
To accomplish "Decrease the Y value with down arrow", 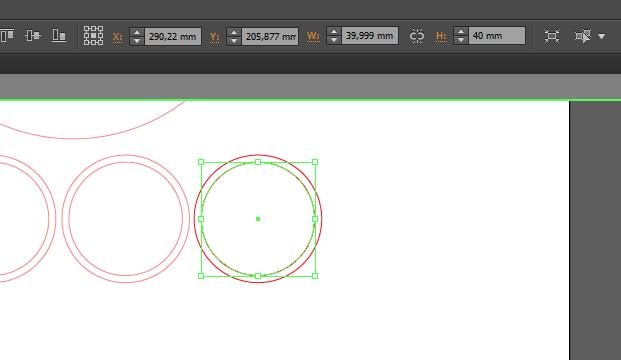I will [234, 40].
